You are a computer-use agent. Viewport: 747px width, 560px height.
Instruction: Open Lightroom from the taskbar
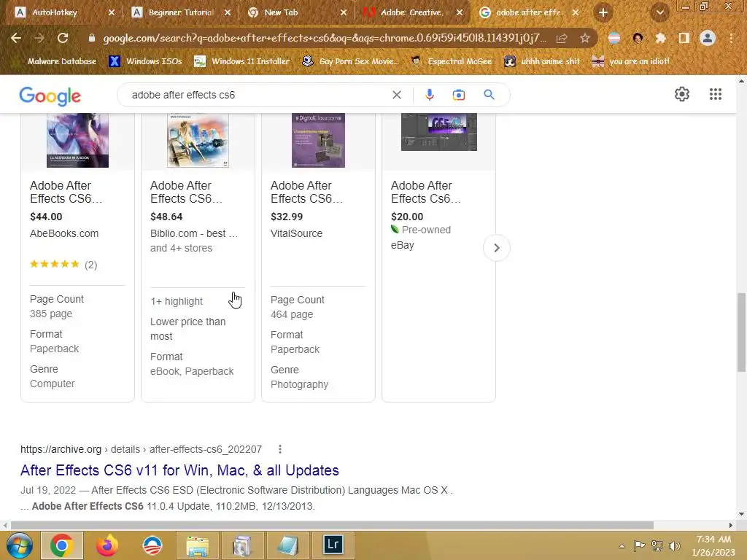click(333, 544)
